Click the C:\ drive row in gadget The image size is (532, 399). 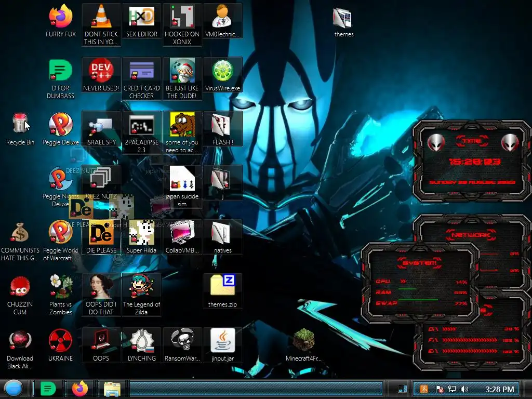[473, 329]
